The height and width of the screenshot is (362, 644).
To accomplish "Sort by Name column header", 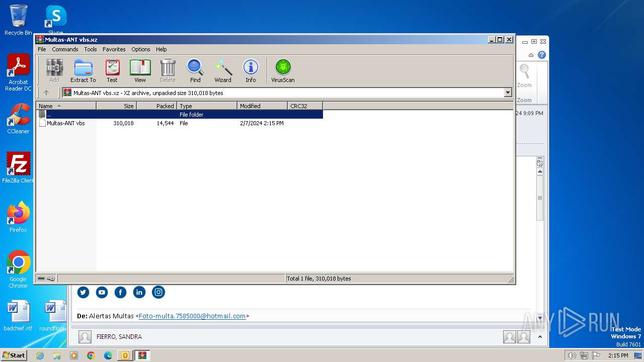I will pos(66,106).
